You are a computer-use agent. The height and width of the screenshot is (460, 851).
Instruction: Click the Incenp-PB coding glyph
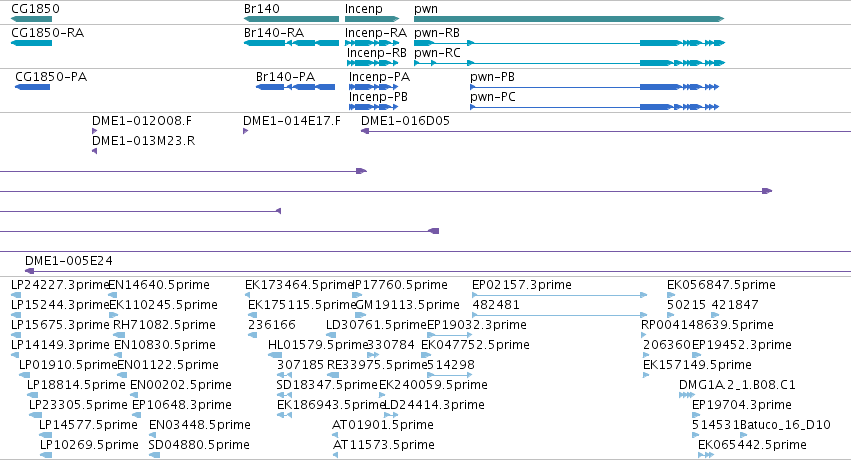[x=373, y=107]
